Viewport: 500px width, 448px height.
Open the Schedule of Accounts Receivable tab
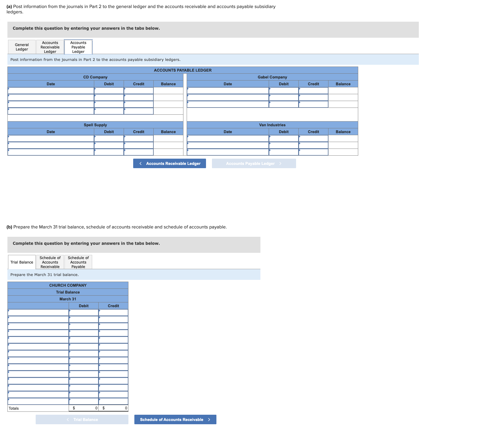click(x=50, y=262)
